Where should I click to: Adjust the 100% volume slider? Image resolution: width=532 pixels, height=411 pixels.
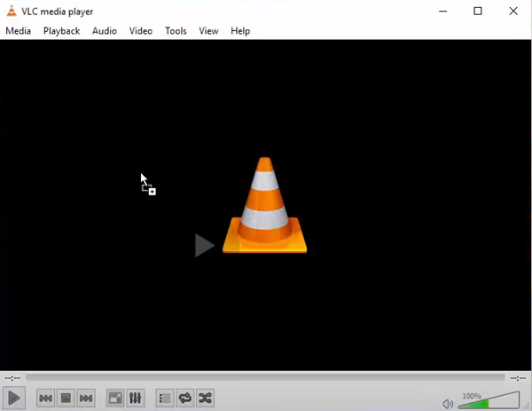[x=489, y=400]
